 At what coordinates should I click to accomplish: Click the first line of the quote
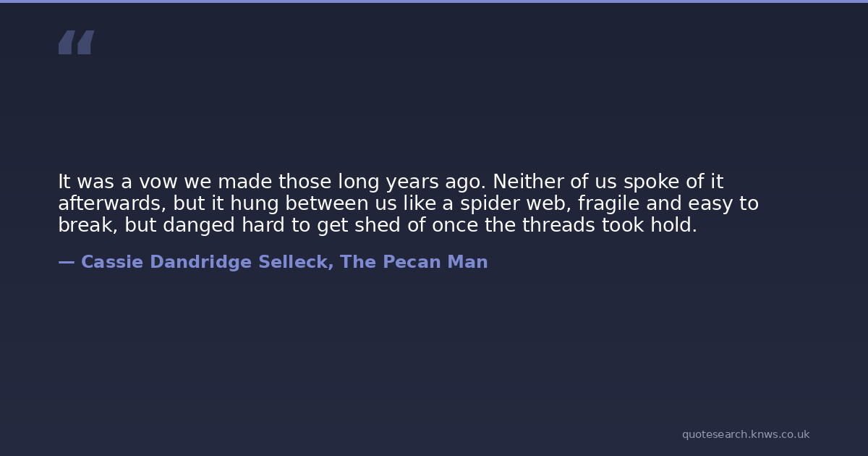point(391,182)
